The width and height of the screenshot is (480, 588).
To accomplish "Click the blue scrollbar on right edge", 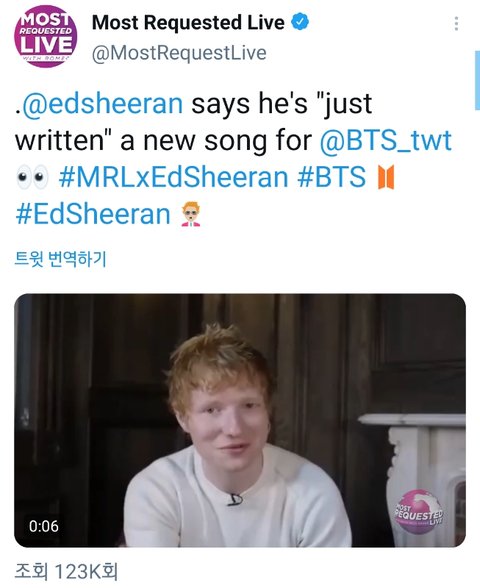I will pos(477,81).
